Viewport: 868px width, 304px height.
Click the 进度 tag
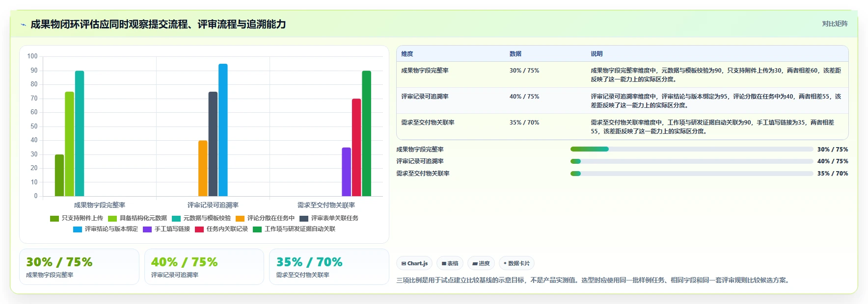coord(481,263)
